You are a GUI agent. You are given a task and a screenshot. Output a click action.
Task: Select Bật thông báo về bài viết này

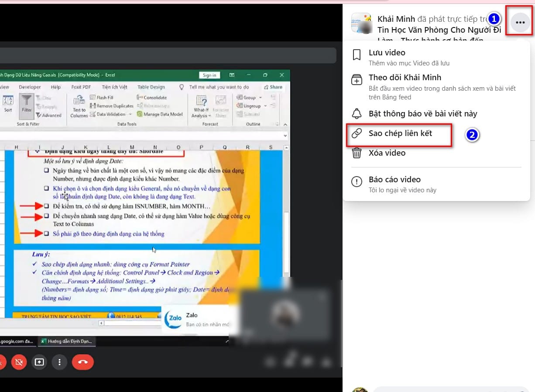(436, 114)
